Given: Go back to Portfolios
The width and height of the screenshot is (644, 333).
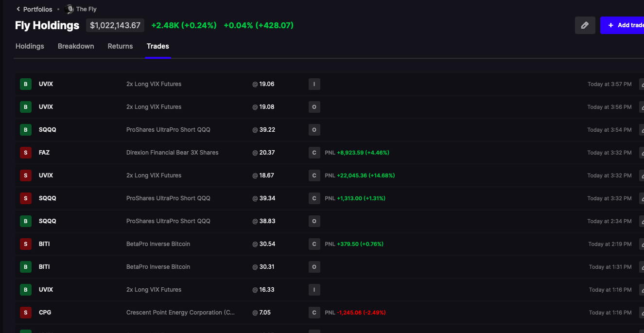Looking at the screenshot, I should click(x=34, y=9).
